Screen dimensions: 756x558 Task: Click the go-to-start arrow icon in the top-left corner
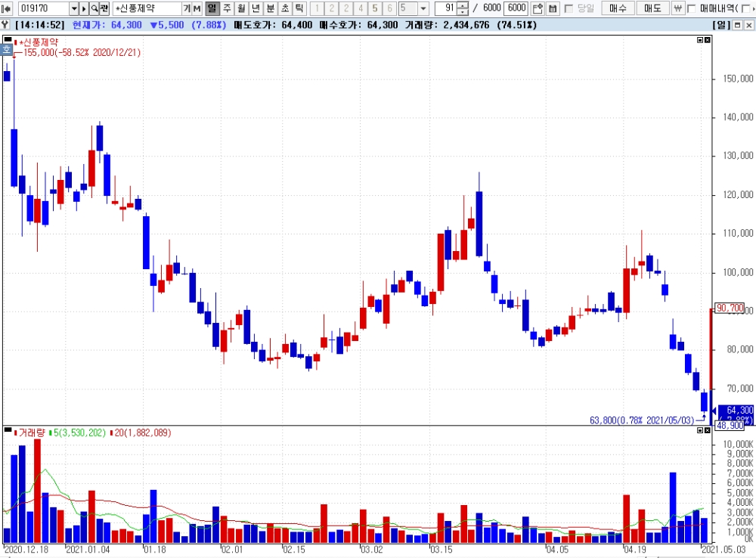click(6, 8)
